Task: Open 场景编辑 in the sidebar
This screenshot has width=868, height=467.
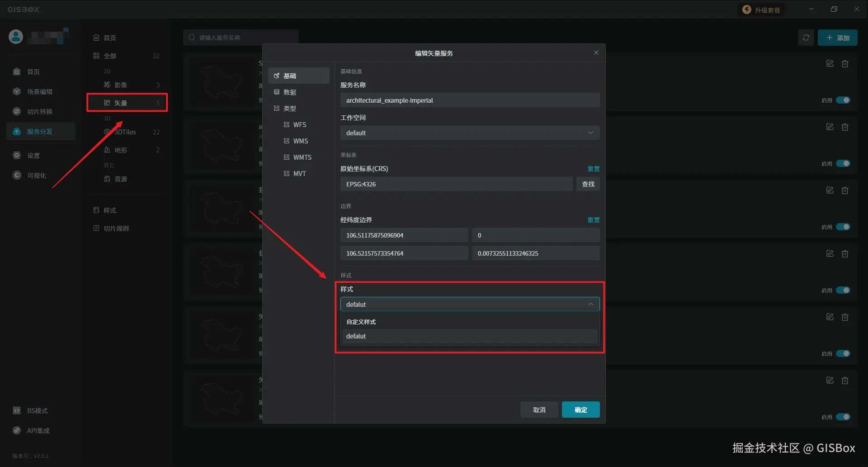Action: [x=41, y=91]
